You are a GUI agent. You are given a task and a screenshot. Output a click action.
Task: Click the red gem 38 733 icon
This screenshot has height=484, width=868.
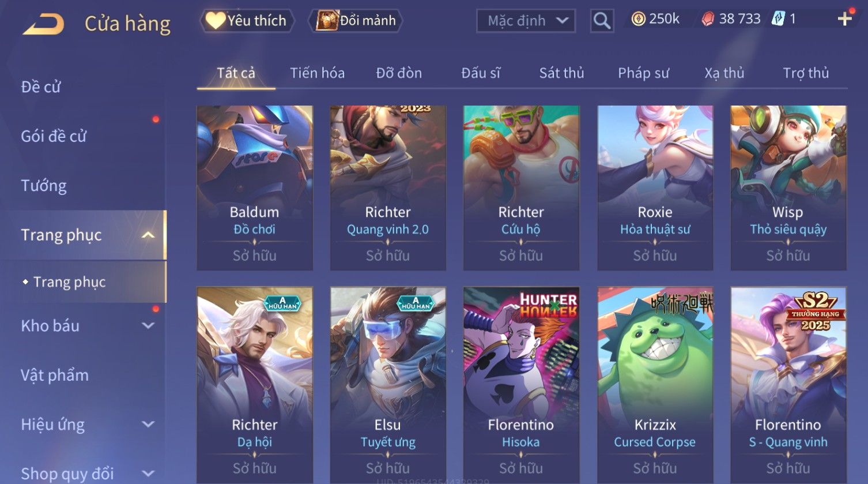pyautogui.click(x=708, y=19)
